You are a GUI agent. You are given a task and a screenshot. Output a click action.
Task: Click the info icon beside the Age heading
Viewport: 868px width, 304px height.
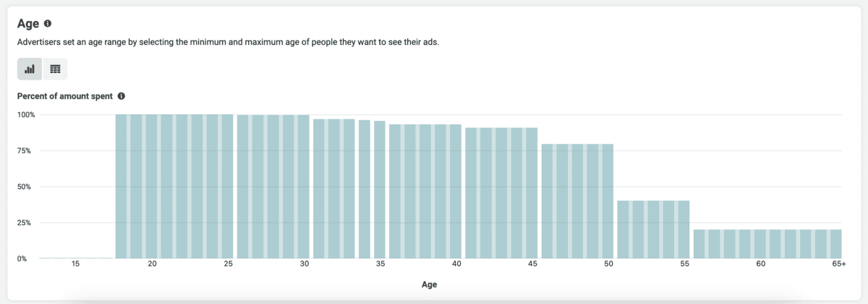(x=48, y=23)
